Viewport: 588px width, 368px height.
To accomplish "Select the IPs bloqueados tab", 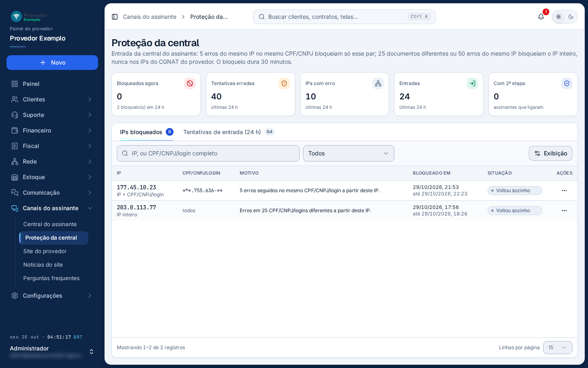I will click(x=147, y=132).
